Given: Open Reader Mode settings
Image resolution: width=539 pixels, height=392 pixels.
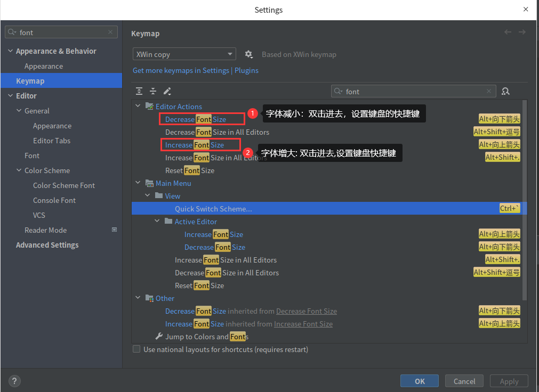Looking at the screenshot, I should point(46,230).
